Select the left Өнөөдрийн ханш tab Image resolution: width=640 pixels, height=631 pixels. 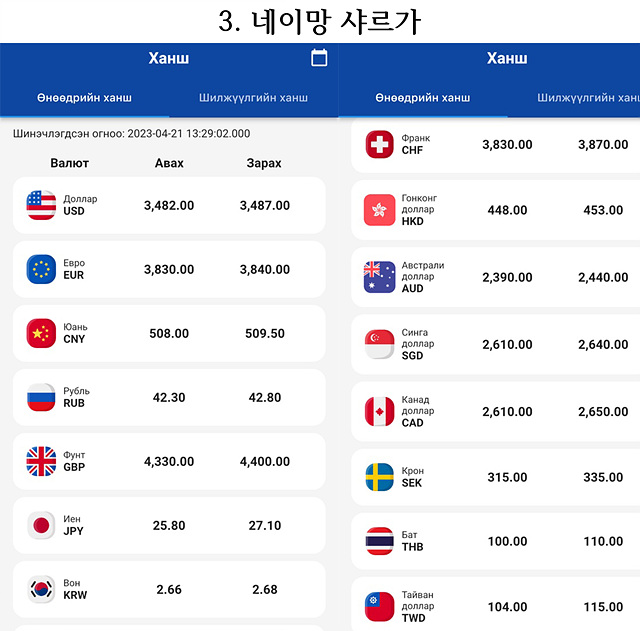(84, 98)
